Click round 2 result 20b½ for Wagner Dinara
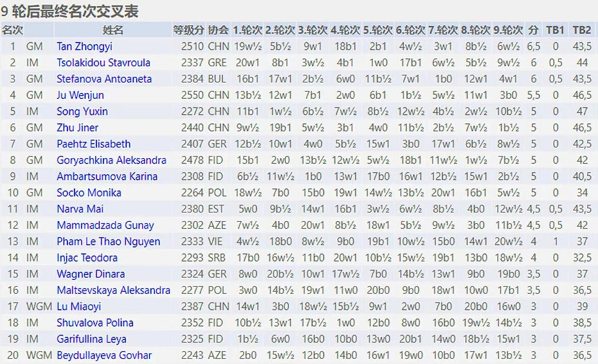The width and height of the screenshot is (598, 364). click(280, 274)
